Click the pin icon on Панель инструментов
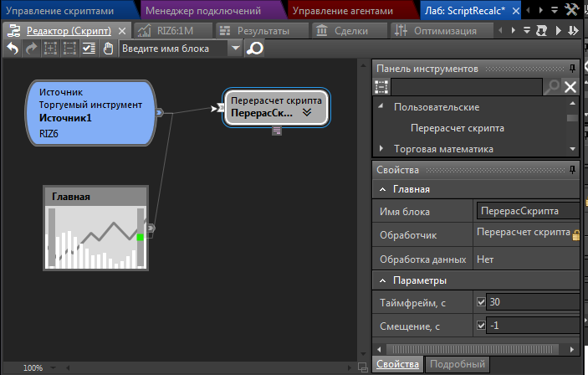This screenshot has height=375, width=588. tap(573, 68)
